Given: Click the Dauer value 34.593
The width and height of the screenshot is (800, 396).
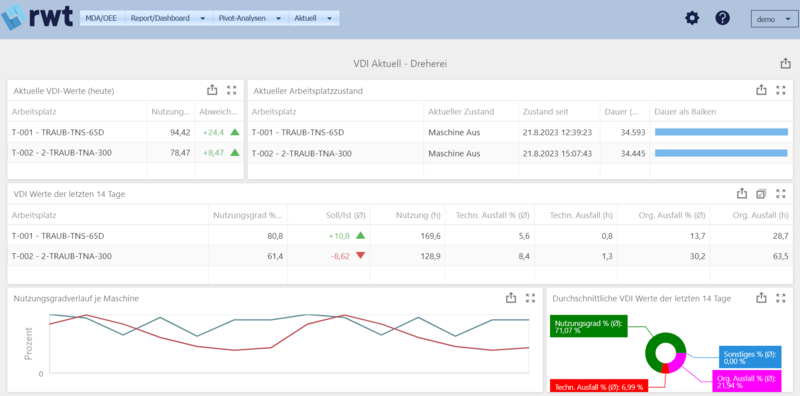Looking at the screenshot, I should [633, 132].
